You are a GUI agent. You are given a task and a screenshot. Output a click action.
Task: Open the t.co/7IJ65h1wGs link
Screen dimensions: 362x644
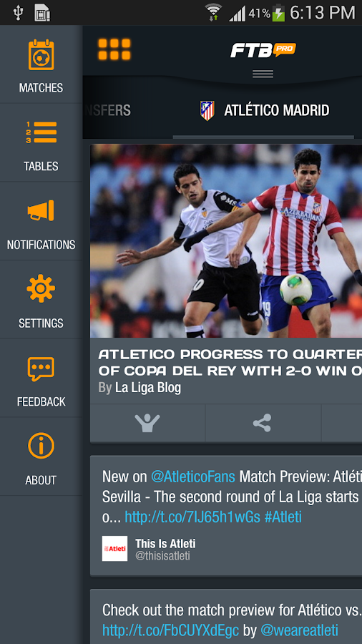(192, 517)
